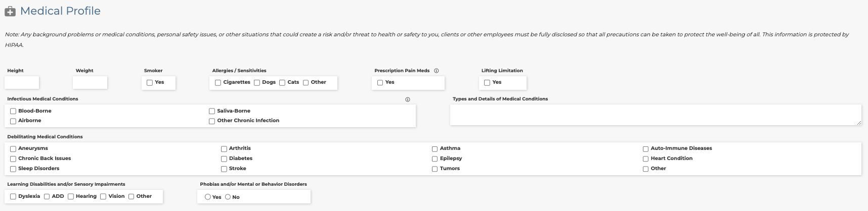Check the Prescription Pain Meds Yes checkbox
The image size is (868, 211).
(380, 83)
